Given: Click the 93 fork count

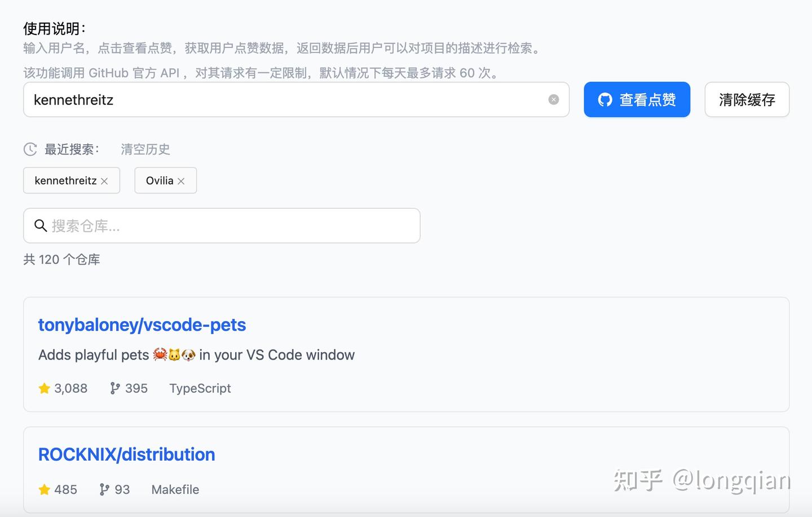Looking at the screenshot, I should (122, 489).
